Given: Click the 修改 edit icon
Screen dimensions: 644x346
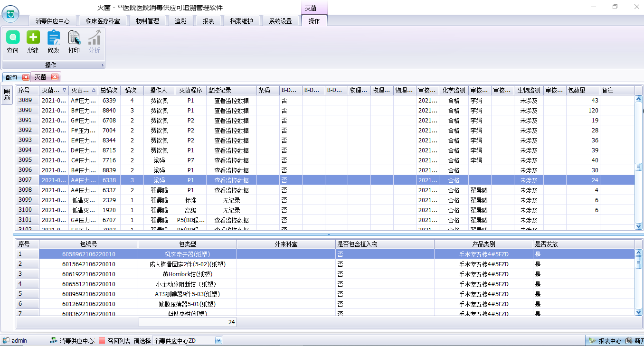Looking at the screenshot, I should tap(54, 37).
